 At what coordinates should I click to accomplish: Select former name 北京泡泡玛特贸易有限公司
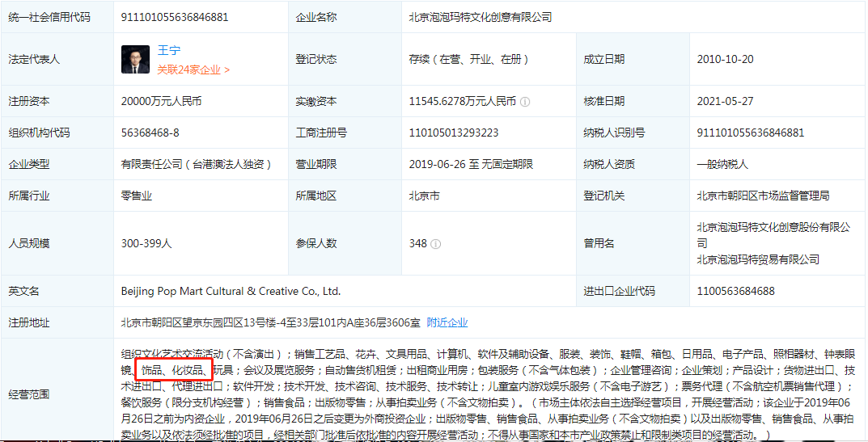(758, 259)
